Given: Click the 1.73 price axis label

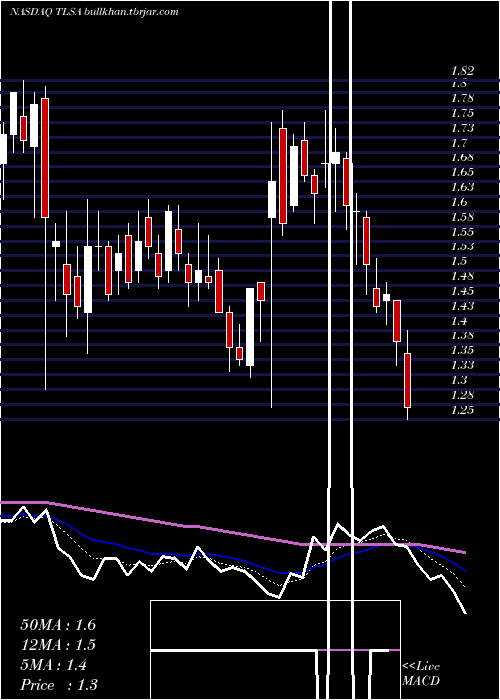Looking at the screenshot, I should tap(462, 128).
